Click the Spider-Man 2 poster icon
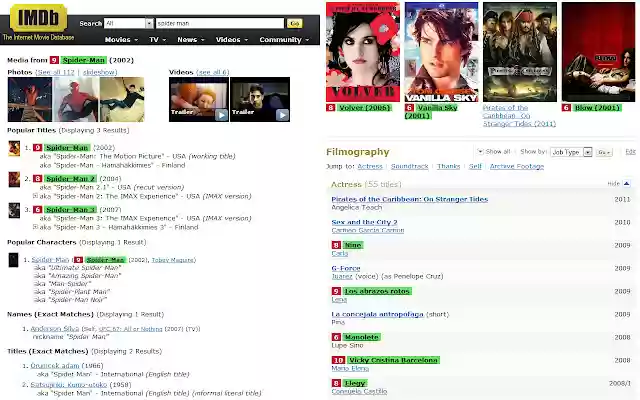Image resolution: width=640 pixels, height=400 pixels. pyautogui.click(x=14, y=179)
